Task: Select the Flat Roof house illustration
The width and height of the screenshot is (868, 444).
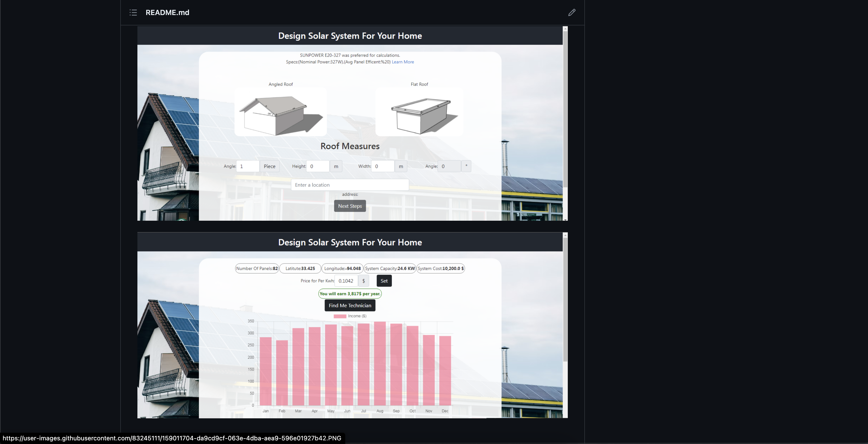Action: pyautogui.click(x=419, y=112)
